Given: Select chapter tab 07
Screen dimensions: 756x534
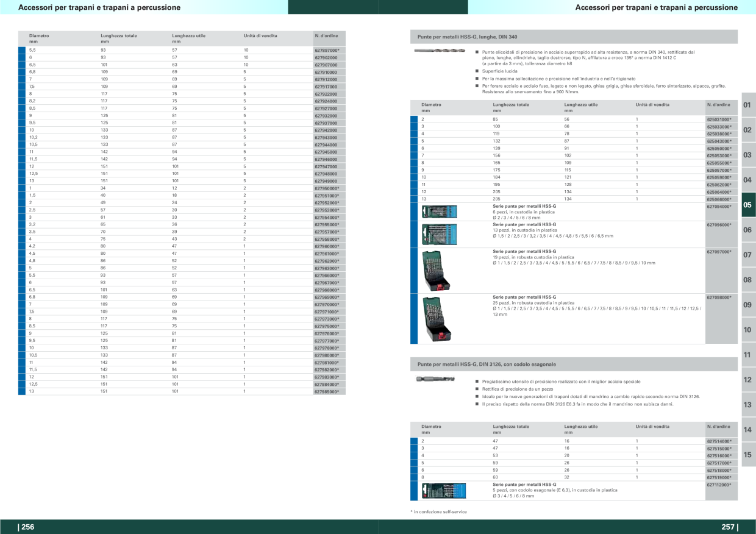Looking at the screenshot, I should click(x=747, y=255).
